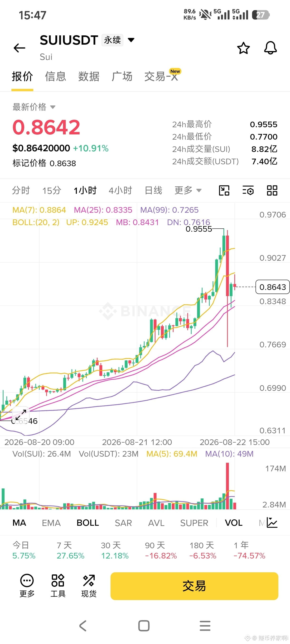Tap the 90 天 -16.82% performance cell
The image size is (290, 644).
161,550
